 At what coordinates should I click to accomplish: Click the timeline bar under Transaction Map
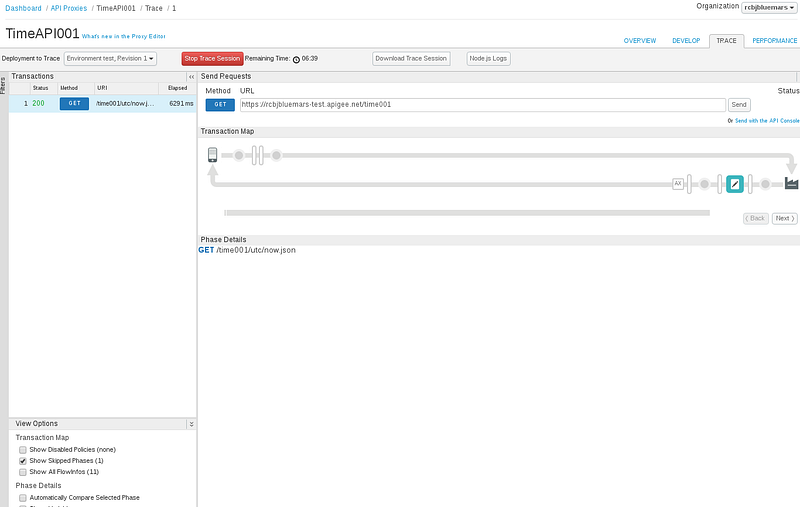467,213
